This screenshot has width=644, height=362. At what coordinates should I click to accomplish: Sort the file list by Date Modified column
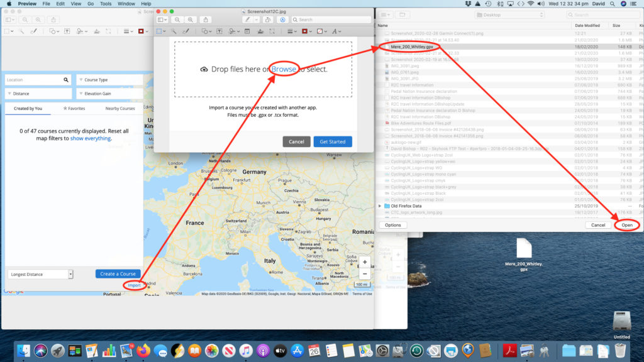587,25
